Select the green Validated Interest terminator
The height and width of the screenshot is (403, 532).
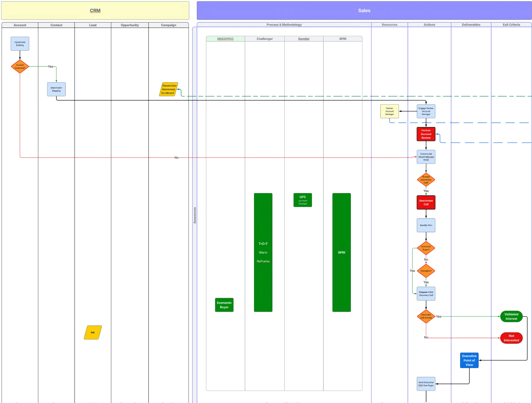tap(511, 316)
